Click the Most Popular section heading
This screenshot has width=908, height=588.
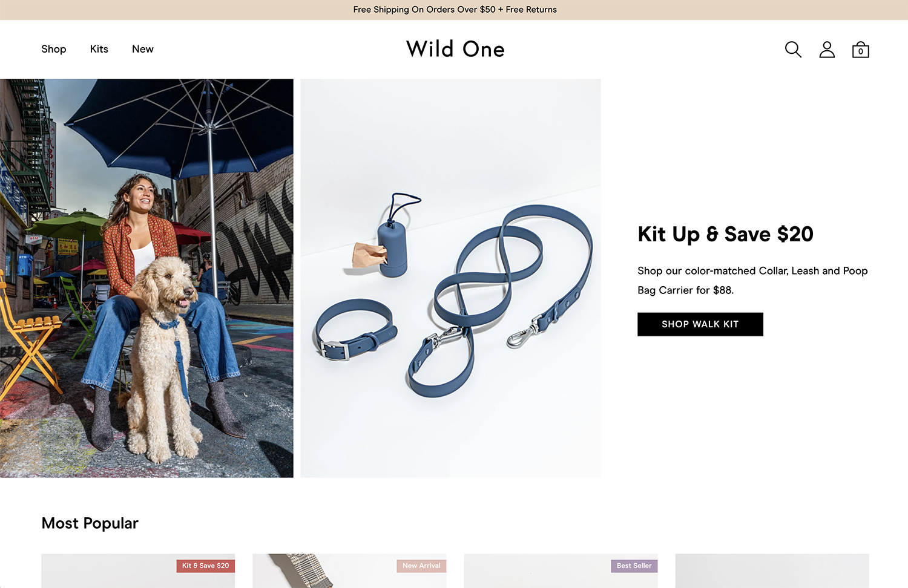point(90,523)
